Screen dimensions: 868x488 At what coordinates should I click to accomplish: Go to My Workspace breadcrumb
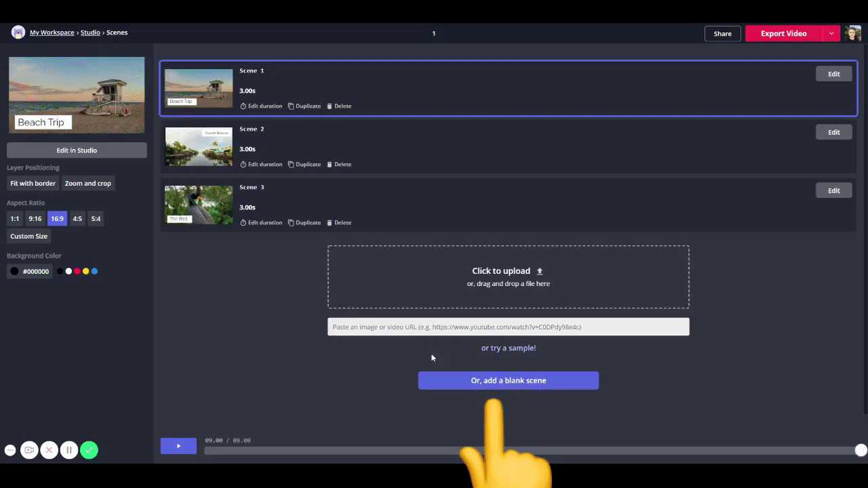52,33
